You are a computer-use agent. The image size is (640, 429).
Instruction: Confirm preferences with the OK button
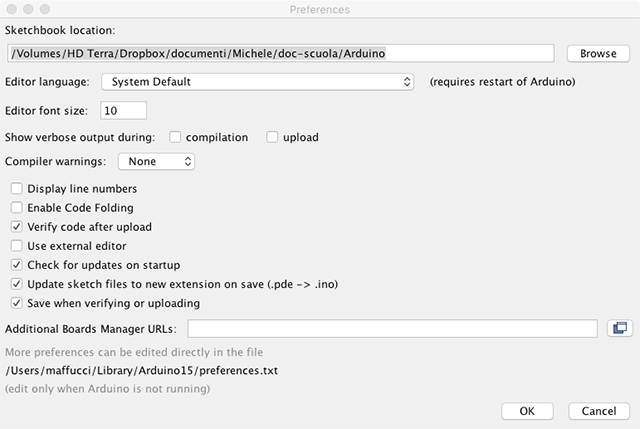coord(527,411)
